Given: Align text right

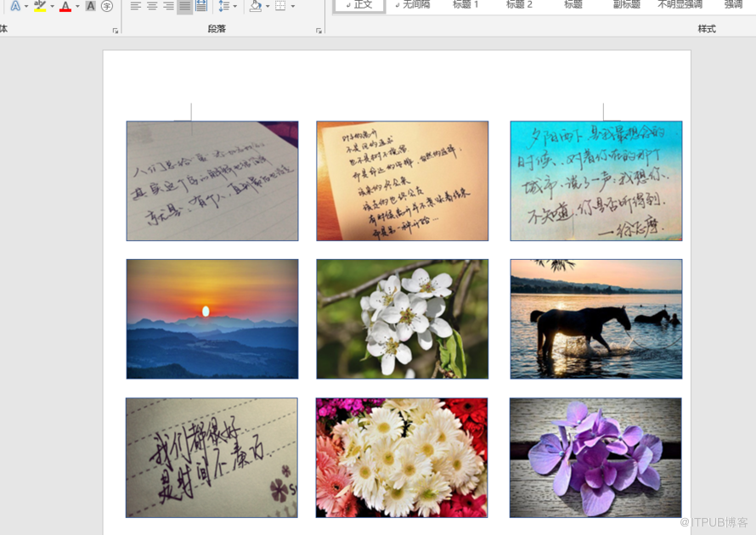Looking at the screenshot, I should point(168,6).
